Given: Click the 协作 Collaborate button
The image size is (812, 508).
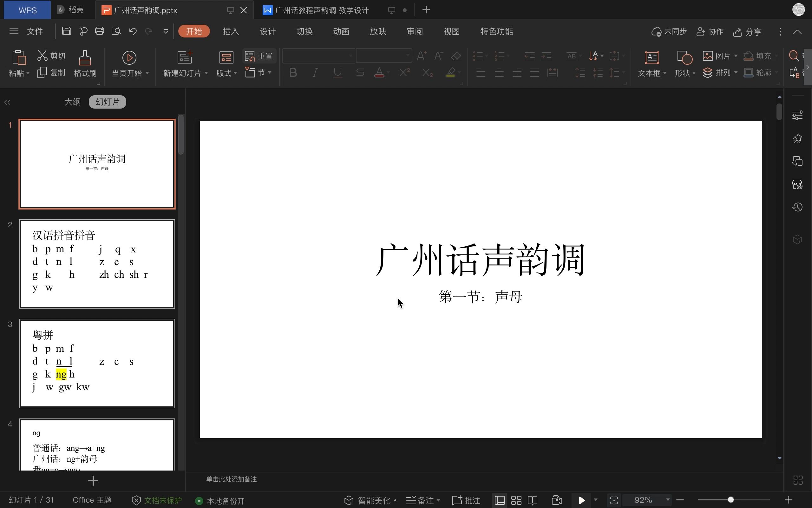Looking at the screenshot, I should pos(710,31).
